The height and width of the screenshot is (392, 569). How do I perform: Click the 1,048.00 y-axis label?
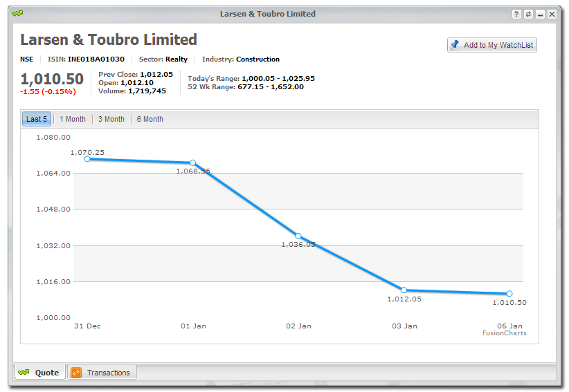pos(53,209)
